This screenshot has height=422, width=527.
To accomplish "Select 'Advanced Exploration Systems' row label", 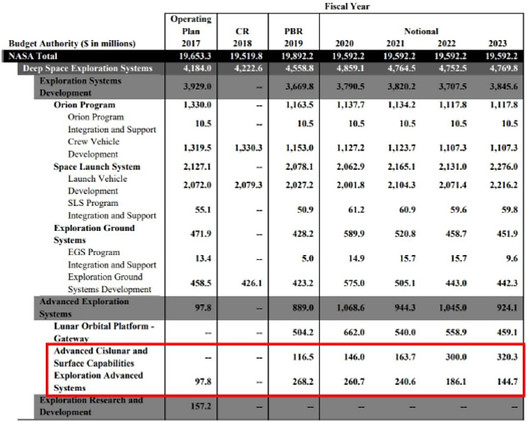I will 84,308.
